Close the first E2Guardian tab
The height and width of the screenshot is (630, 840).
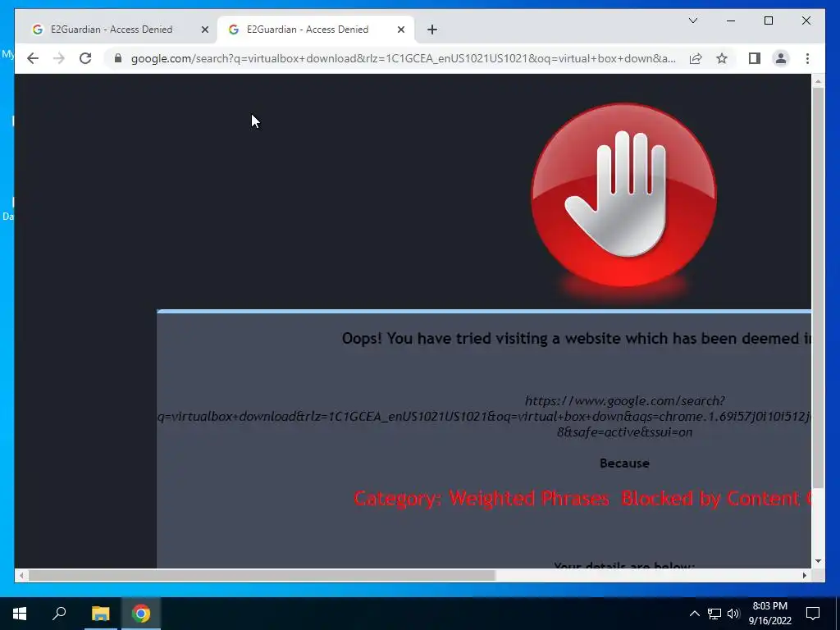(x=204, y=30)
